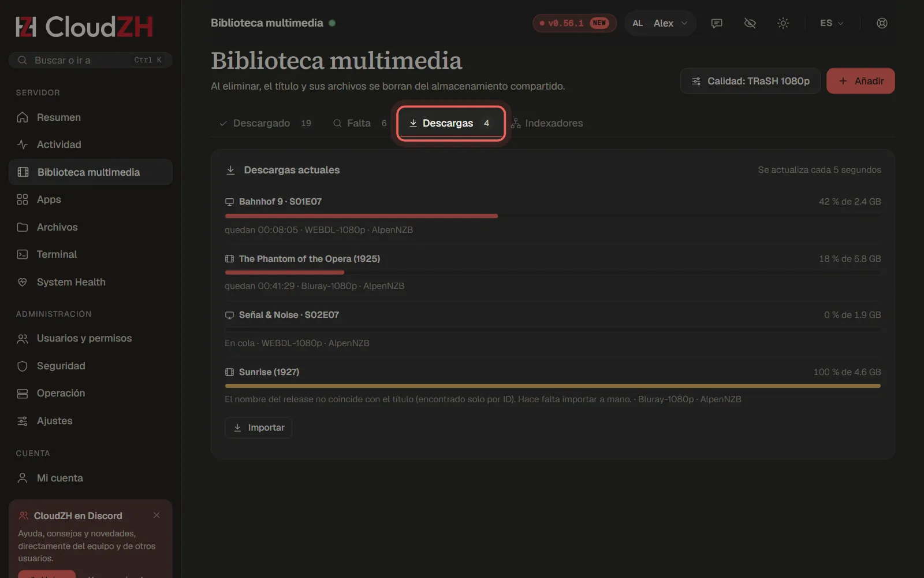Click 'Señal & Noise · S02E07' title
The height and width of the screenshot is (578, 924).
(x=289, y=315)
